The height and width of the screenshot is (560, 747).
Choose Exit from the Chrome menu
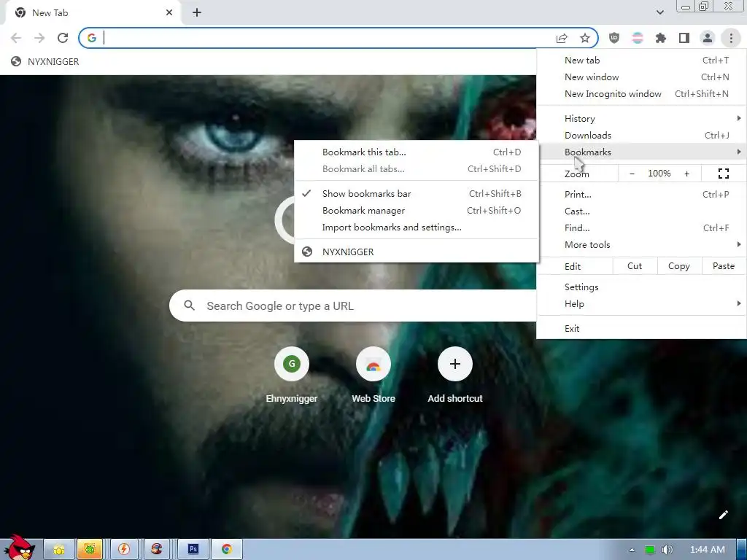[x=641, y=329]
